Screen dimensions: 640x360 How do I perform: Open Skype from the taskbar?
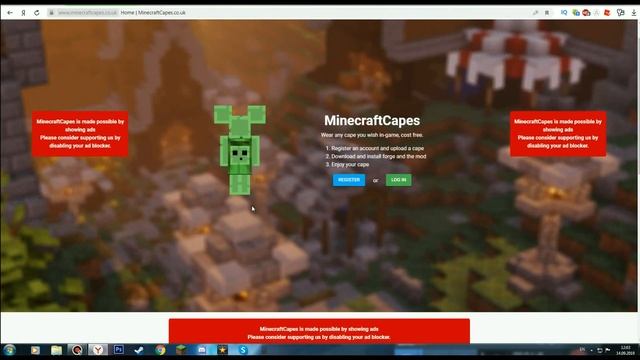point(243,350)
